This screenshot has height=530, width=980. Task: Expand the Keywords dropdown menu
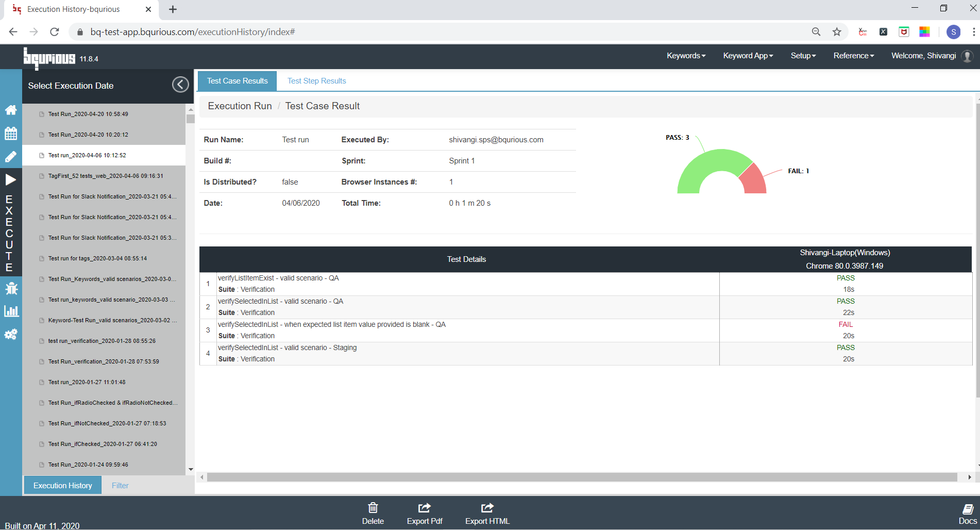pyautogui.click(x=686, y=56)
